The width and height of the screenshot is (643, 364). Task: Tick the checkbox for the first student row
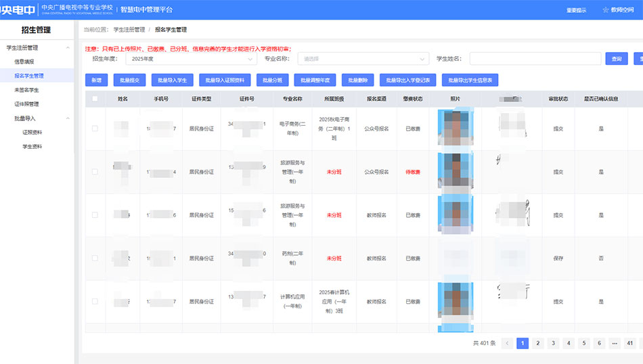pos(95,129)
